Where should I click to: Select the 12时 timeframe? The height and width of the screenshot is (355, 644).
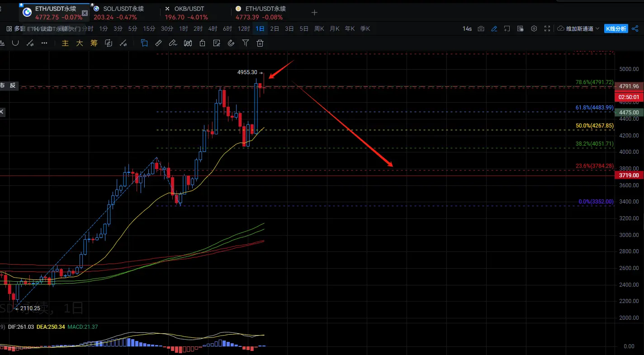[x=244, y=28]
